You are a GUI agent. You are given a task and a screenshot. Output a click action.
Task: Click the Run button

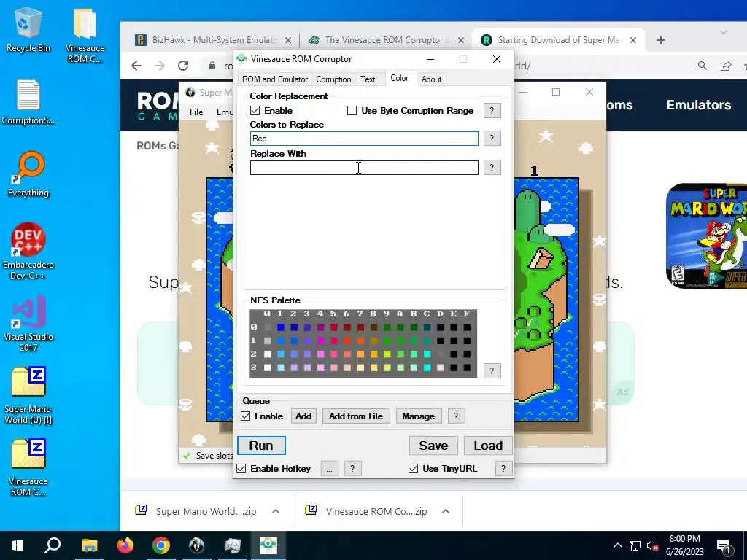pyautogui.click(x=261, y=446)
